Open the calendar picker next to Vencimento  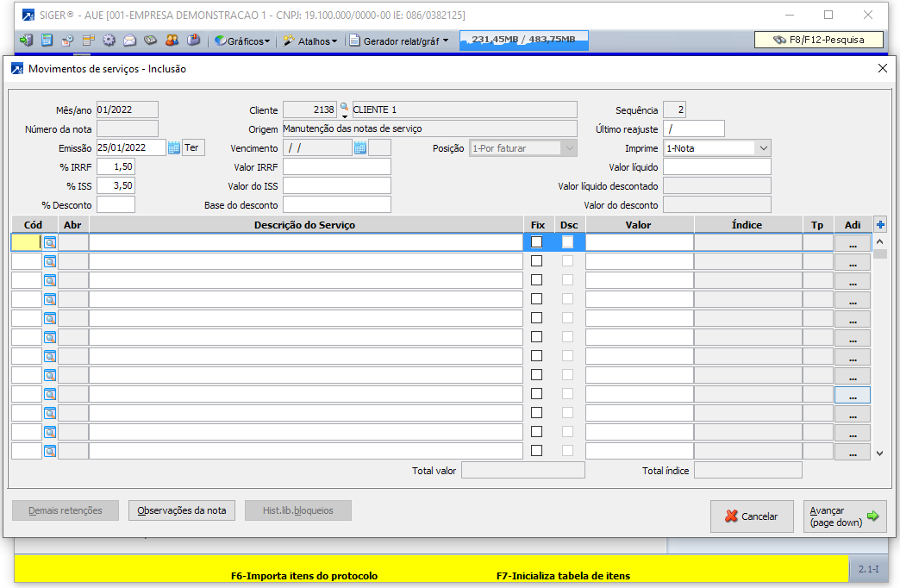click(359, 148)
